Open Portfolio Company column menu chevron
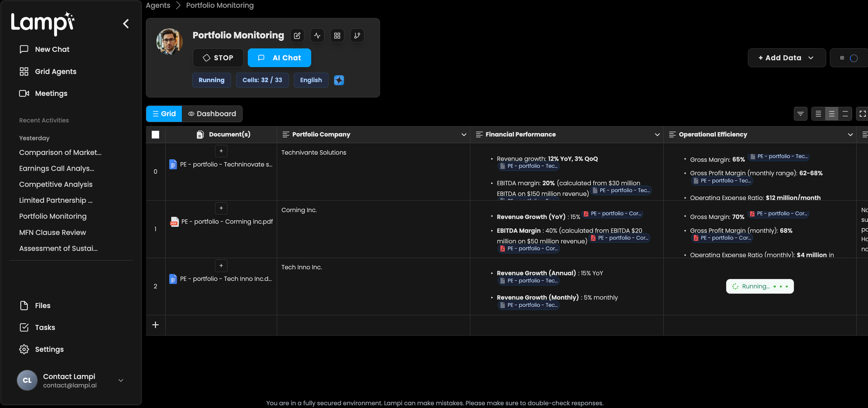Image resolution: width=868 pixels, height=408 pixels. pyautogui.click(x=464, y=135)
